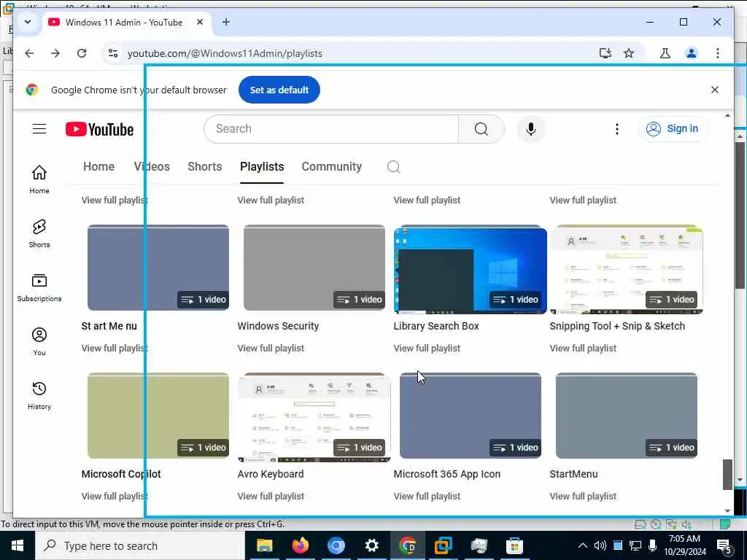Click into the YouTube search field
747x560 pixels.
pos(331,128)
